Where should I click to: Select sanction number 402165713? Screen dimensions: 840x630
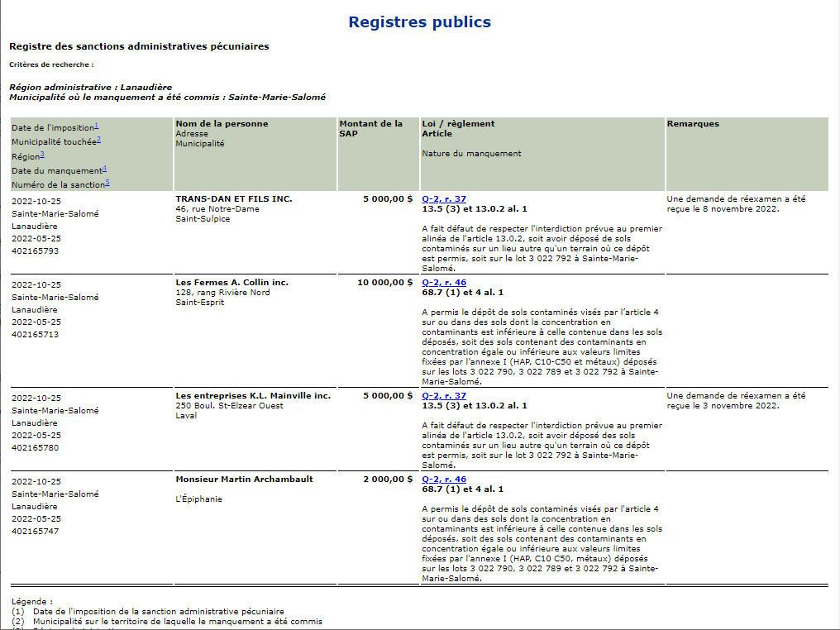click(36, 335)
